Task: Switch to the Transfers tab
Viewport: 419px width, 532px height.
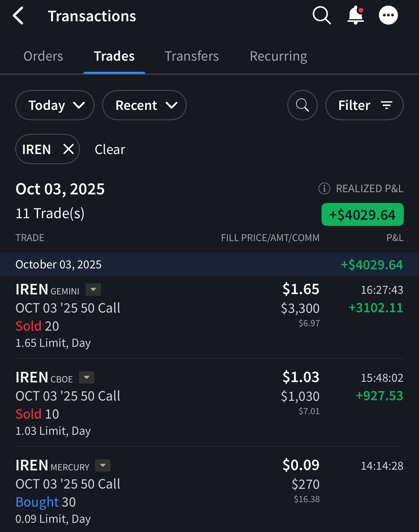Action: click(191, 56)
